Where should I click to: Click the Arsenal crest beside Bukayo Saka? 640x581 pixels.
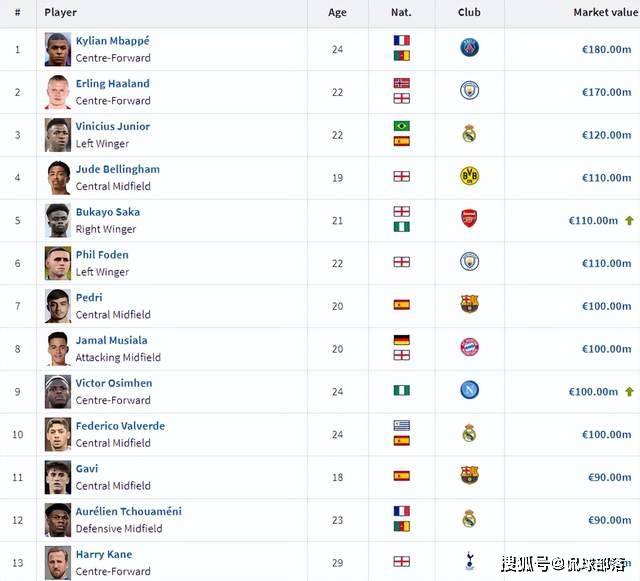point(469,219)
